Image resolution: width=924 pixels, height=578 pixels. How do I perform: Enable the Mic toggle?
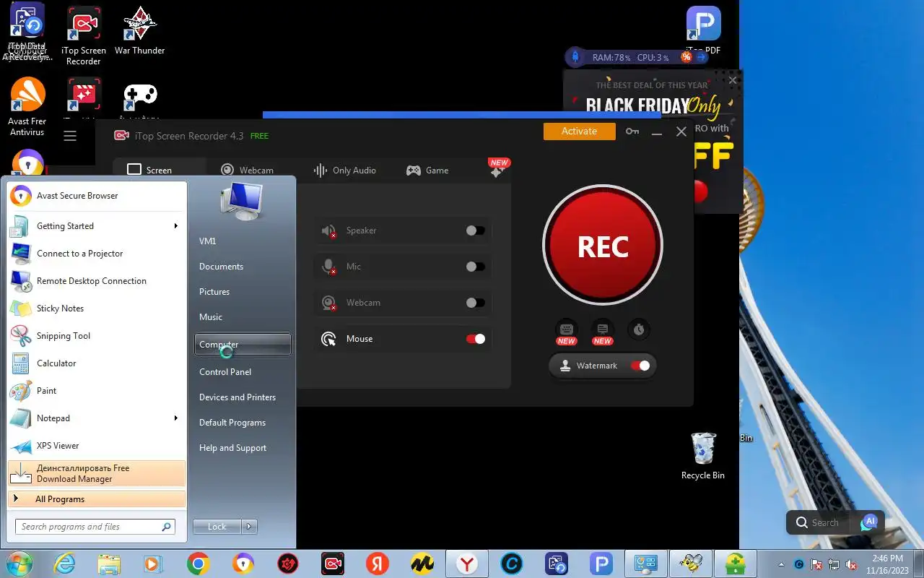click(475, 267)
